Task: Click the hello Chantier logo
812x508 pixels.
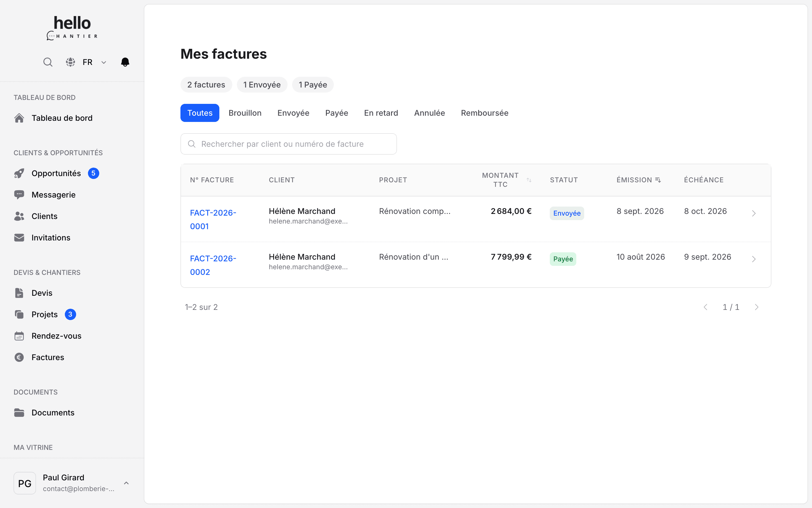Action: click(72, 28)
